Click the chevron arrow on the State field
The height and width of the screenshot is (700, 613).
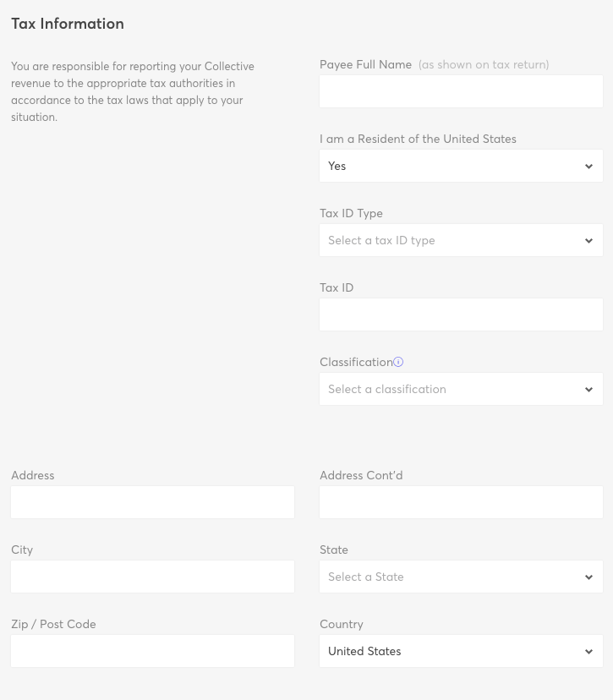tap(589, 577)
